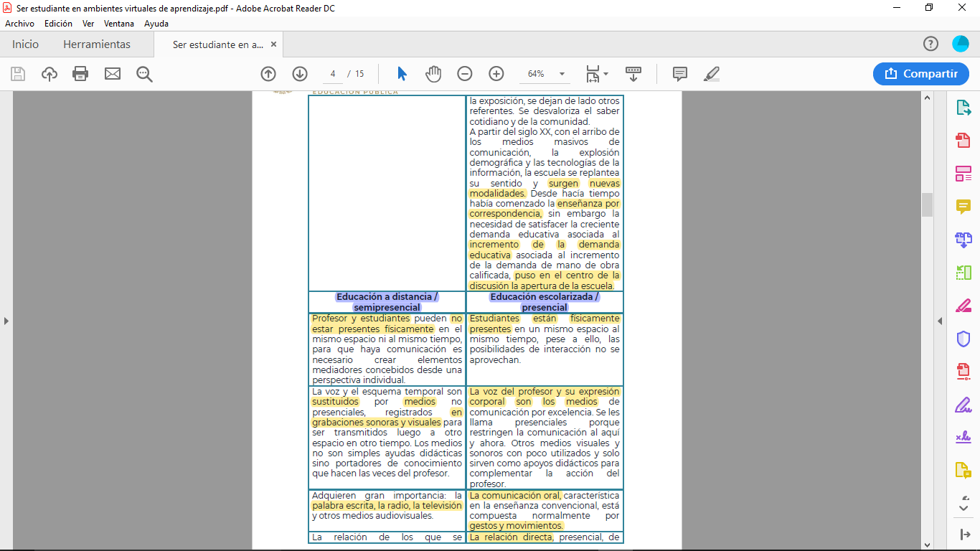This screenshot has height=551, width=980.
Task: Collapse the right tools pane arrow
Action: click(x=940, y=321)
